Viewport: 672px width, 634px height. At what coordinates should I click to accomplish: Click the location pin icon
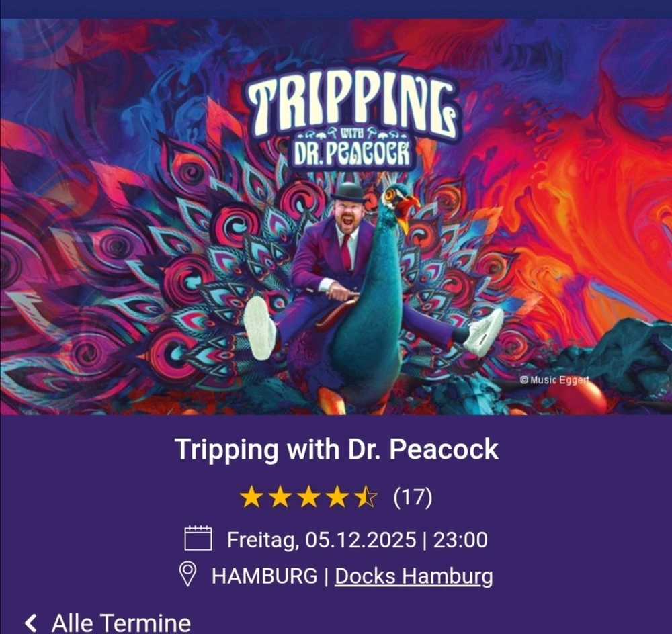pyautogui.click(x=187, y=574)
